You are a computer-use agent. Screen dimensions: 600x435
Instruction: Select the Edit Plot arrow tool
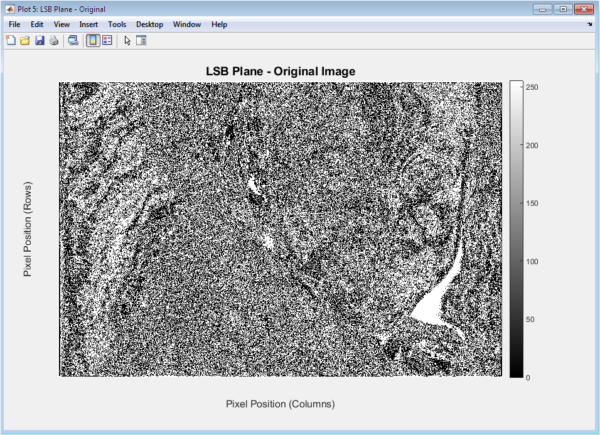coord(127,40)
